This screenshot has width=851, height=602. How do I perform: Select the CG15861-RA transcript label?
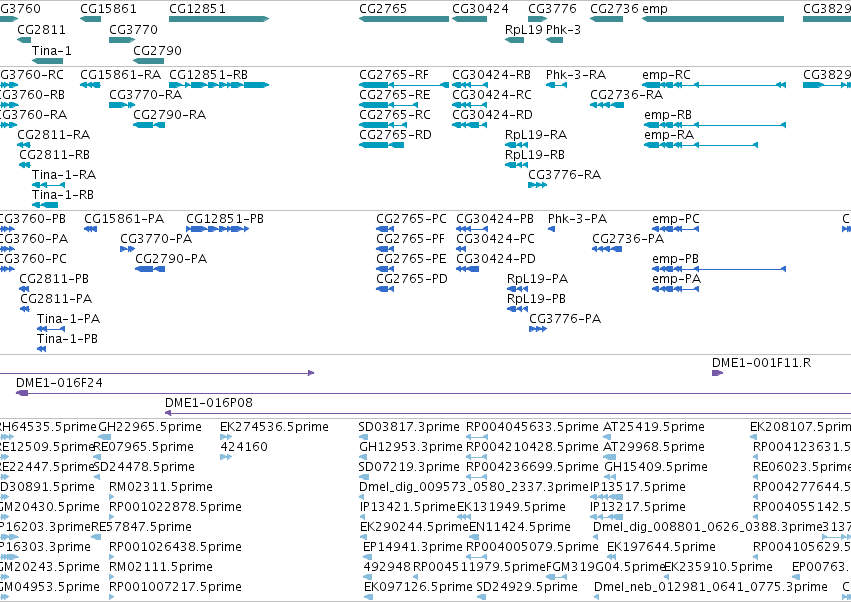click(x=120, y=74)
